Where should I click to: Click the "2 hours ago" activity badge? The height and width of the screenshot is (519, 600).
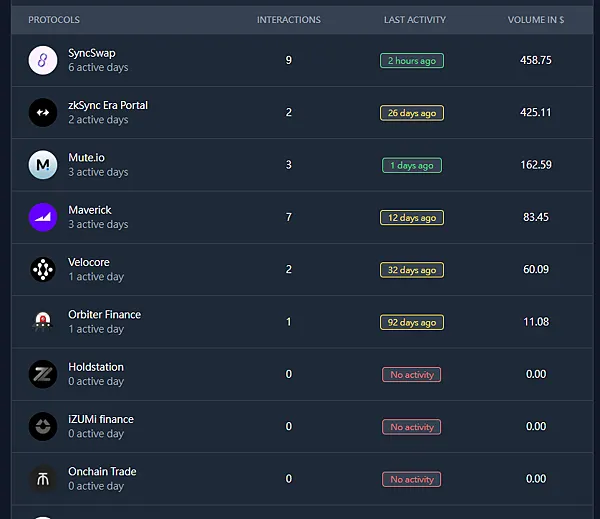click(x=412, y=61)
